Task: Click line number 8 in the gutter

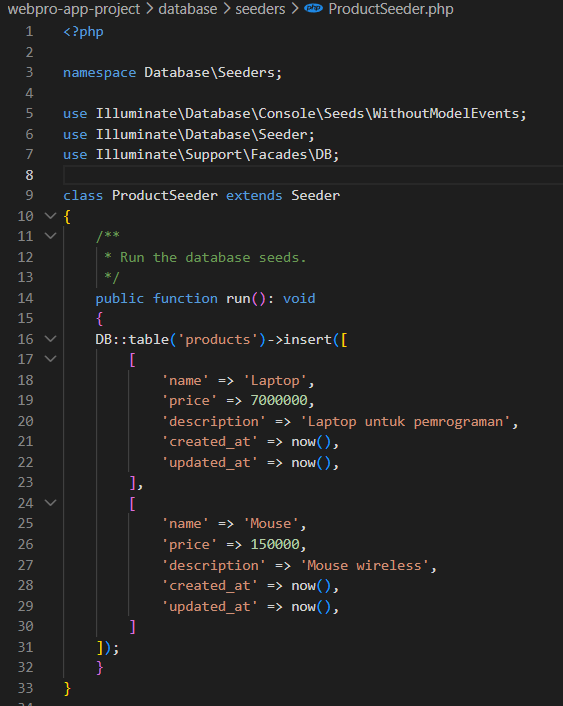Action: click(x=29, y=175)
